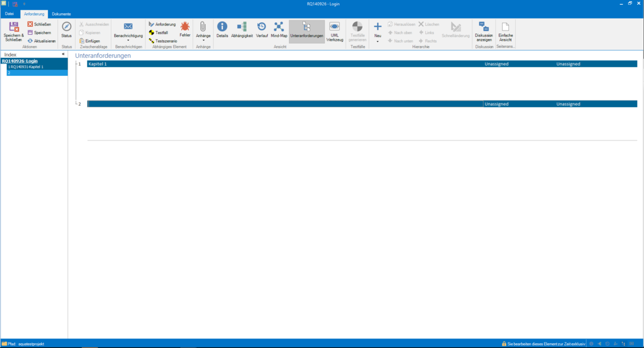Click the Fehler bug icon
The height and width of the screenshot is (348, 644).
click(185, 28)
